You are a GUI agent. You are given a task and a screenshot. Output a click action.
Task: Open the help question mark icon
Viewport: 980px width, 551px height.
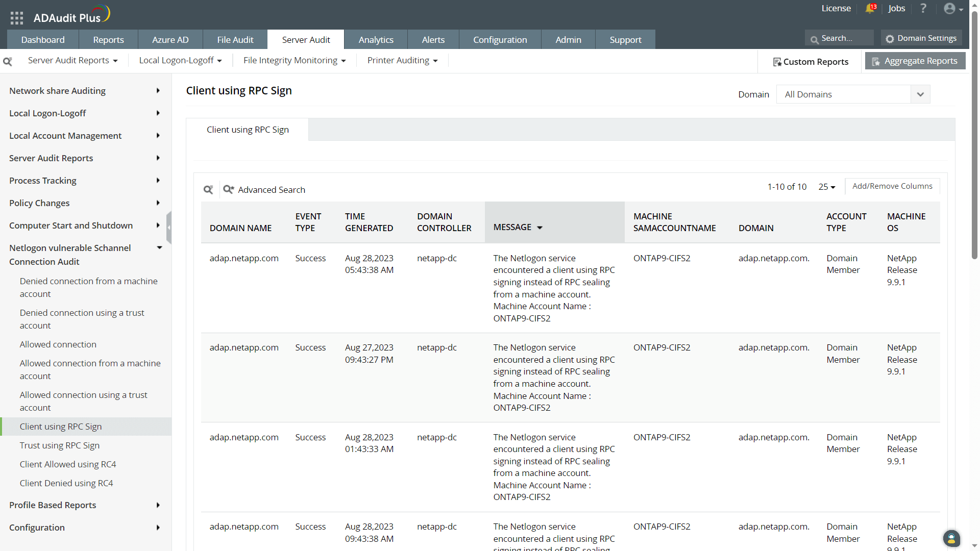[x=923, y=9]
